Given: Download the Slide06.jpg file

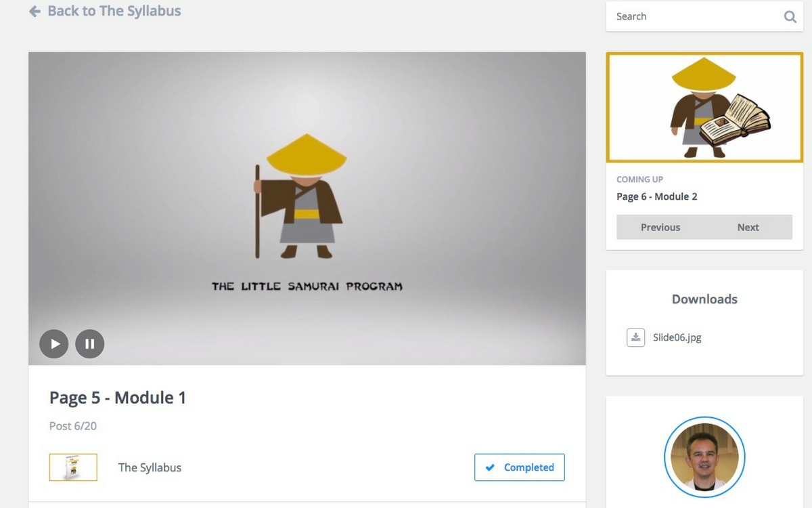Looking at the screenshot, I should click(677, 337).
